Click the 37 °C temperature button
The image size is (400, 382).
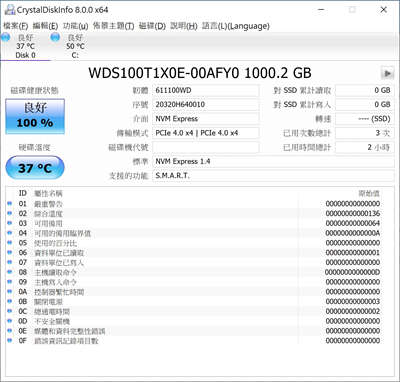tap(35, 168)
